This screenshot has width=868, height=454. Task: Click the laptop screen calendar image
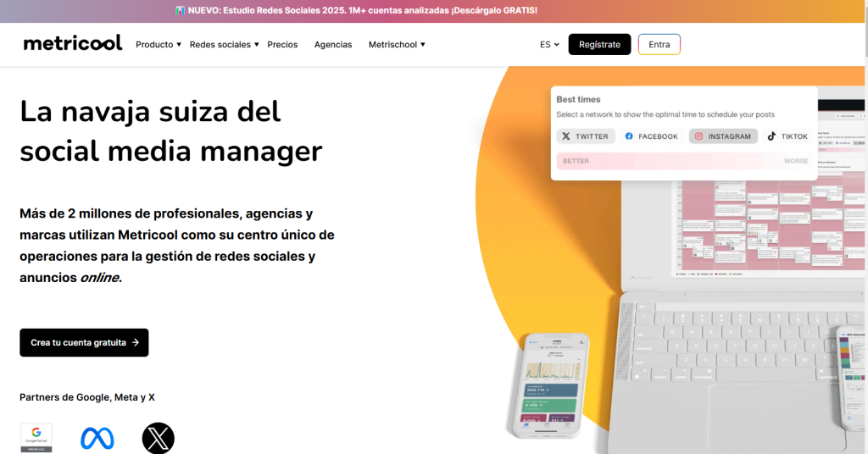(x=768, y=227)
